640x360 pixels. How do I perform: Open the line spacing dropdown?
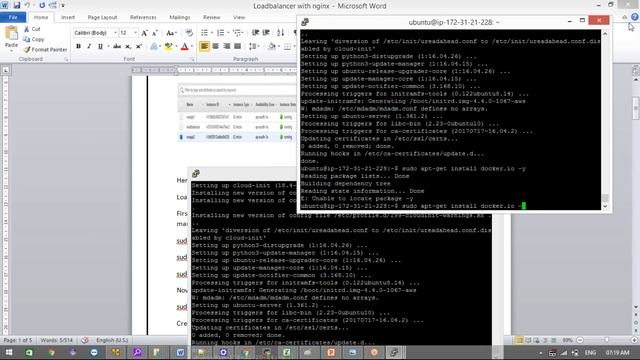point(254,46)
